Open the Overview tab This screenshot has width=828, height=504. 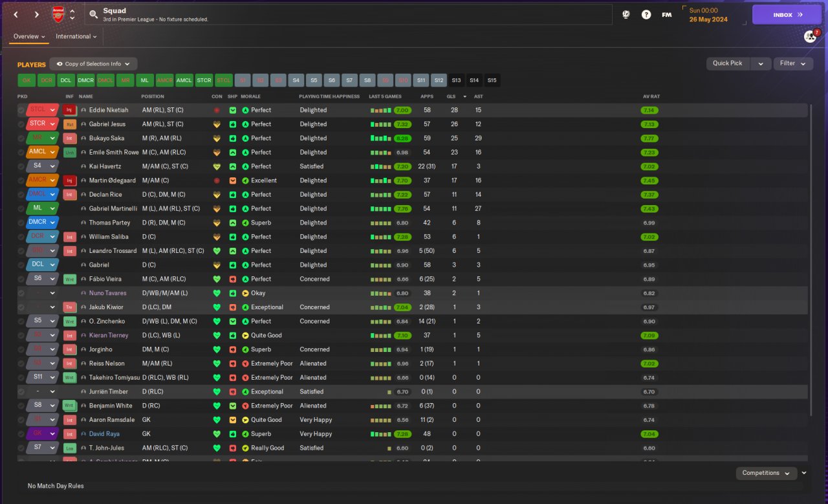click(30, 37)
